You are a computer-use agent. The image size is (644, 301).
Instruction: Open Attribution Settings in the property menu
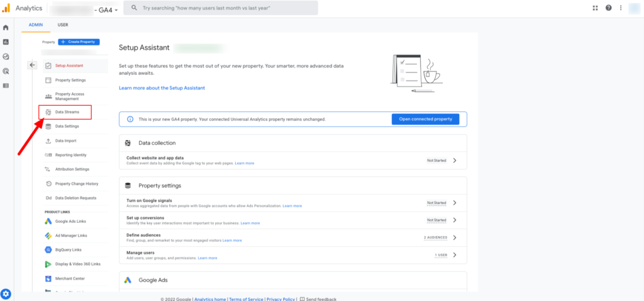pos(75,169)
